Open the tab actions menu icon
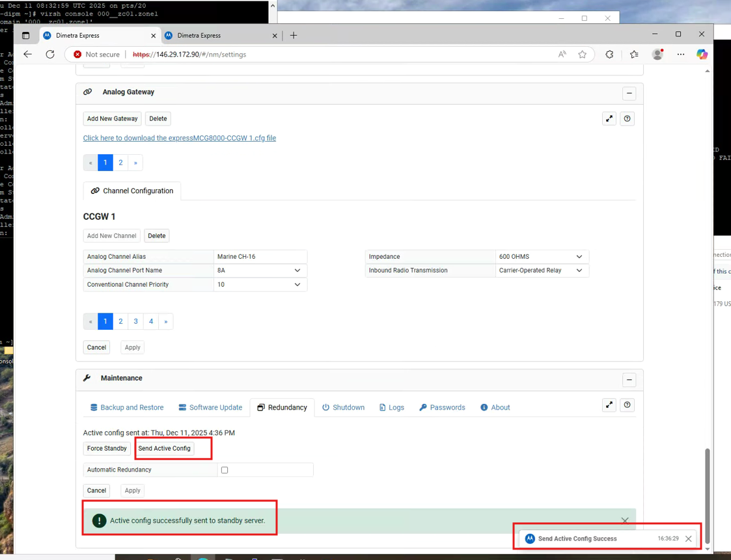The width and height of the screenshot is (731, 560). (25, 35)
